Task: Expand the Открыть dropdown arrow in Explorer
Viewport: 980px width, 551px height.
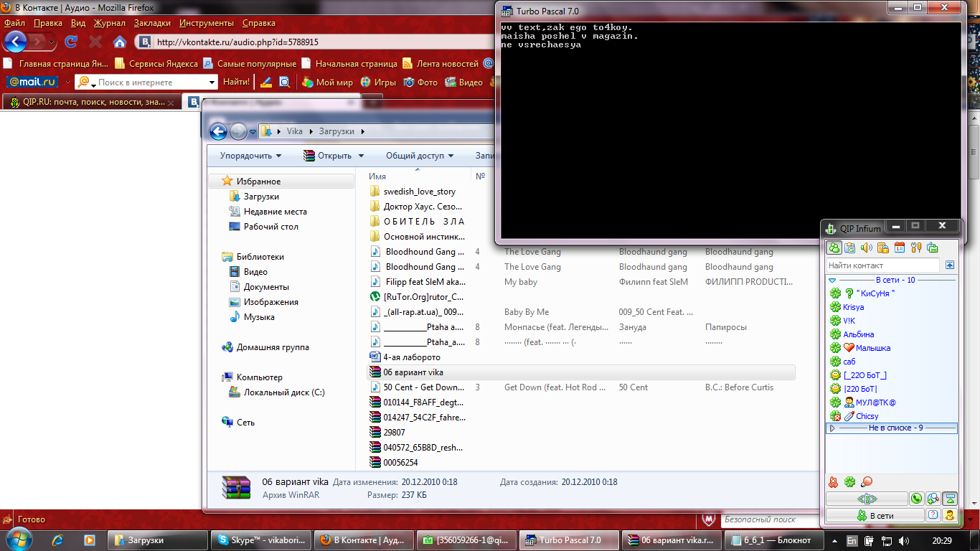Action: point(361,156)
